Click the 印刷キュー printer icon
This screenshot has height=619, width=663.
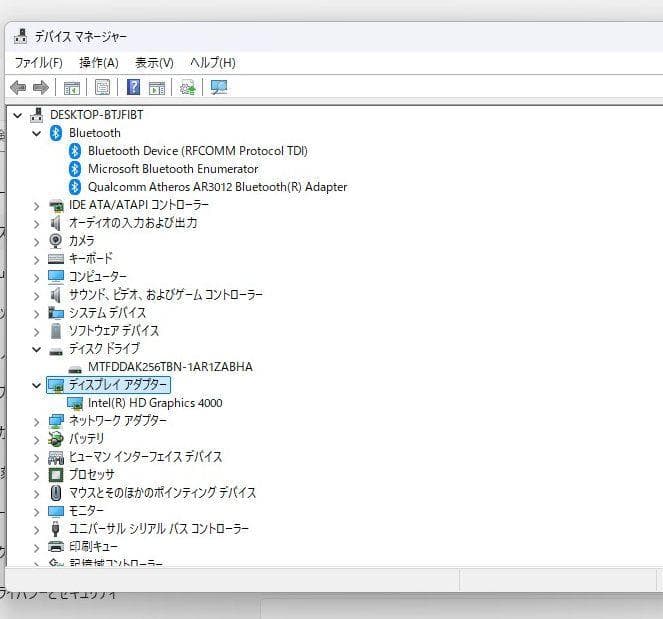[56, 547]
